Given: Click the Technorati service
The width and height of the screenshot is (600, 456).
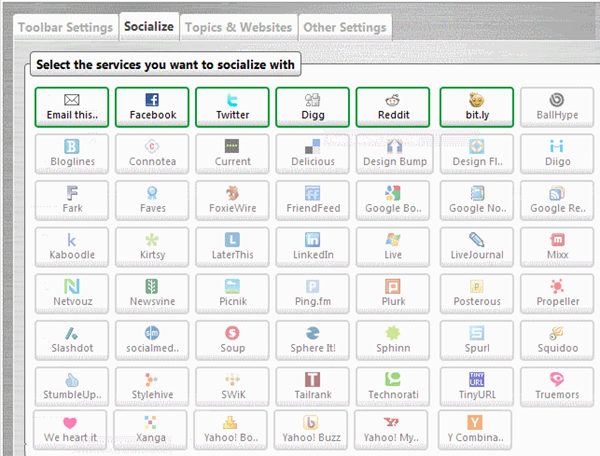Looking at the screenshot, I should [393, 387].
